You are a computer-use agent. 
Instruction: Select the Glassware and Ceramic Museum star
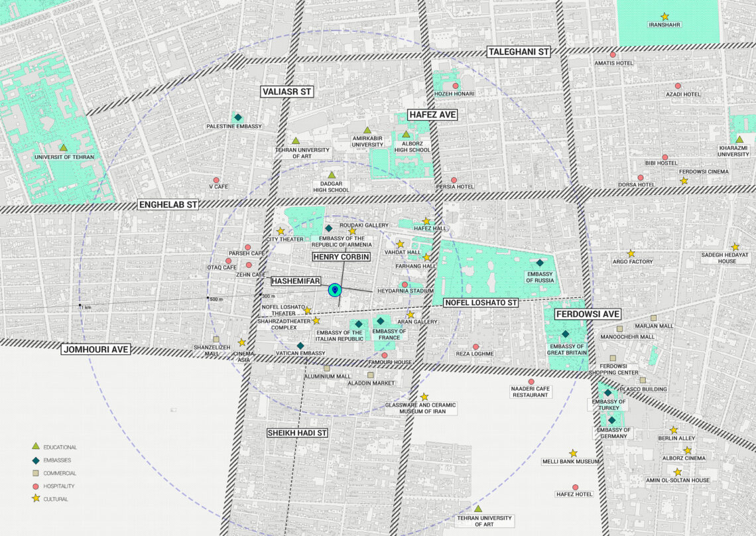[424, 397]
